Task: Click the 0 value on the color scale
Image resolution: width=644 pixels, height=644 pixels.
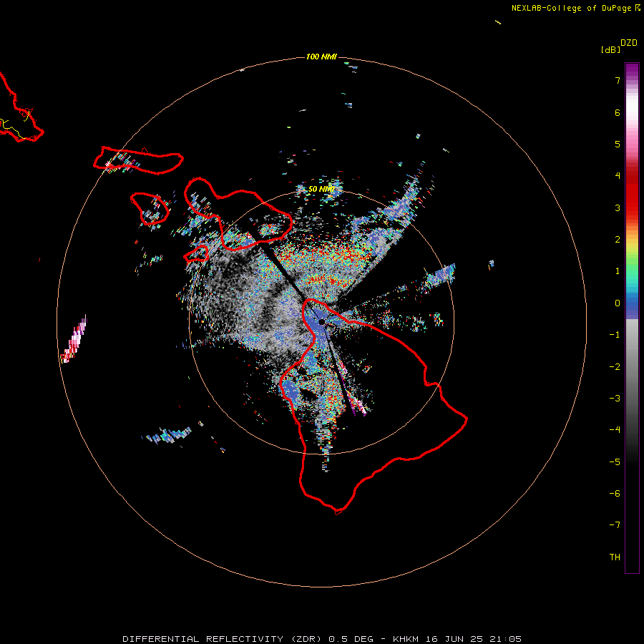Action: click(618, 303)
